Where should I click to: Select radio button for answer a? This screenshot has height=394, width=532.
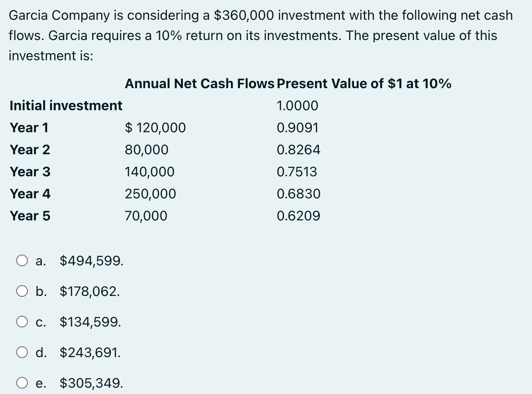pos(22,260)
